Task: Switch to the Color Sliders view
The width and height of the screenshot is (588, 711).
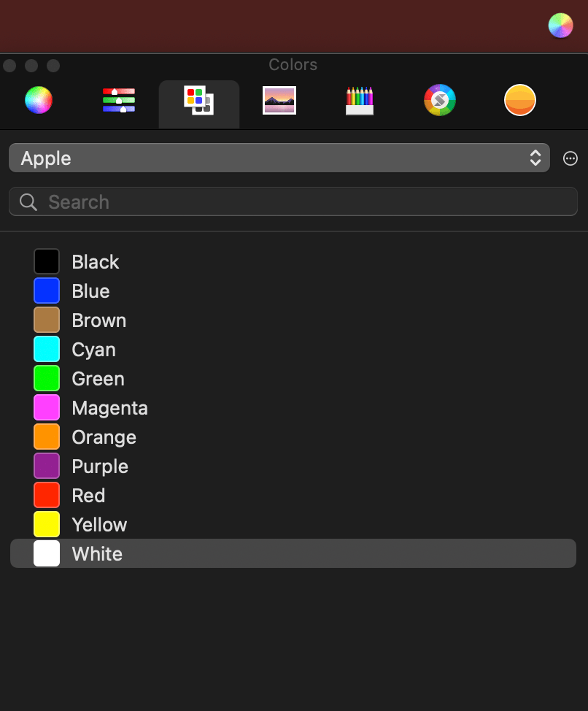Action: [x=118, y=100]
